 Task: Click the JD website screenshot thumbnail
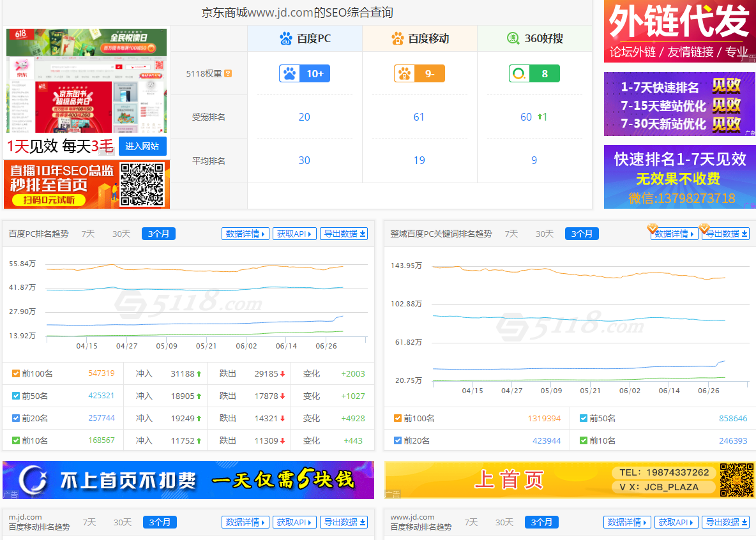86,80
